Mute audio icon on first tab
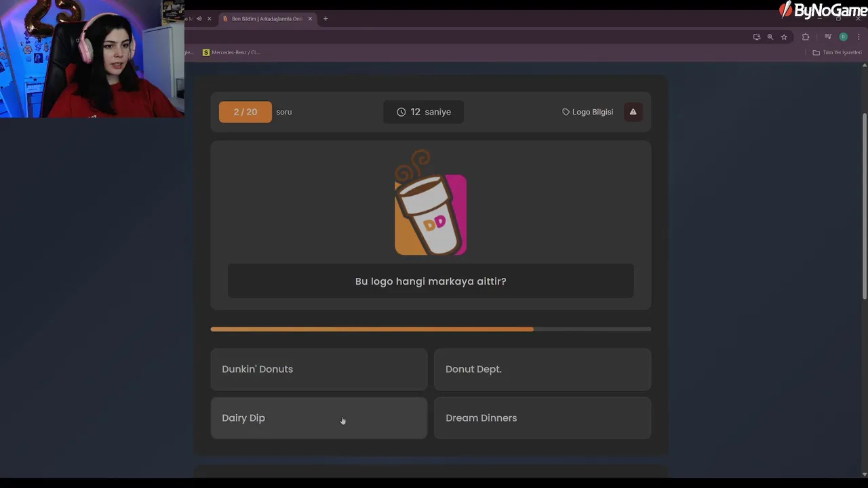 point(199,19)
